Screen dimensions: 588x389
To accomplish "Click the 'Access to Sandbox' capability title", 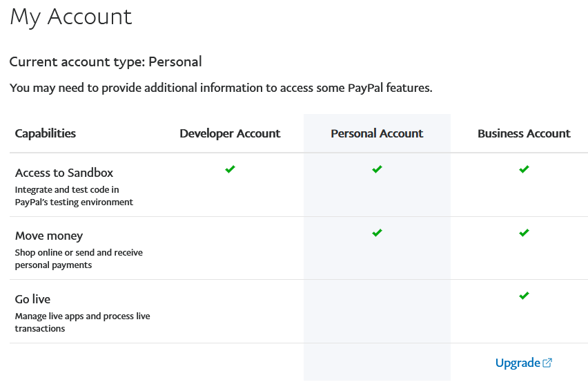I will (x=64, y=173).
